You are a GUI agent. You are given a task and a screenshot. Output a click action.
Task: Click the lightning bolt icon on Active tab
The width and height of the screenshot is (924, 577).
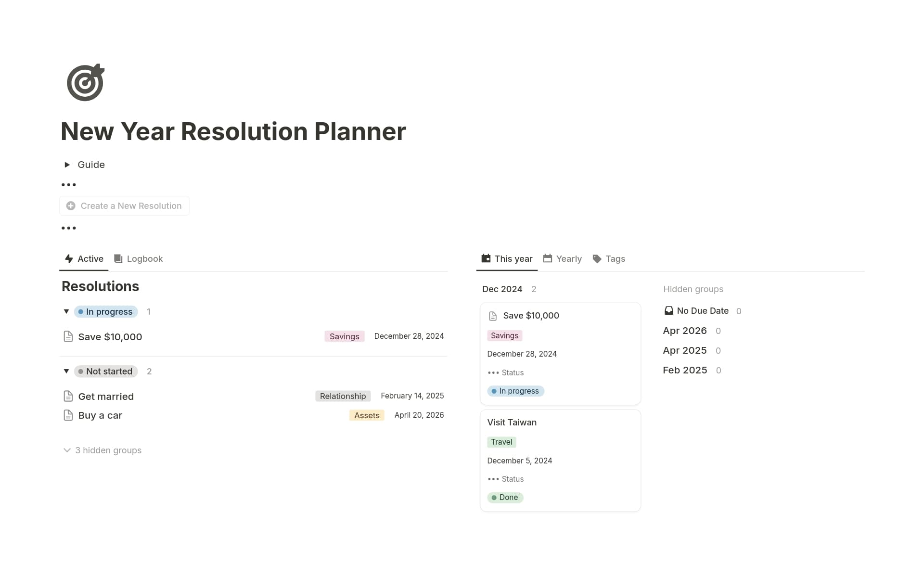68,259
